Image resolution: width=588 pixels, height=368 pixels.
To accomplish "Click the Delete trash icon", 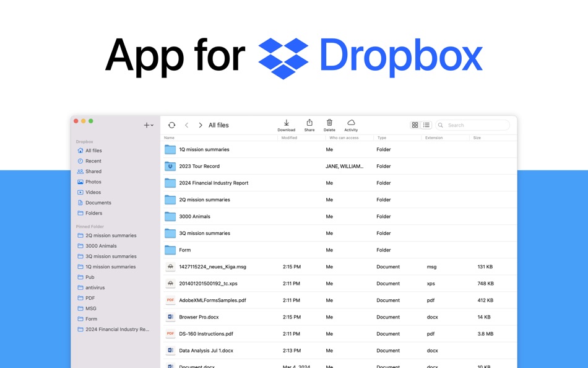I will click(x=329, y=125).
